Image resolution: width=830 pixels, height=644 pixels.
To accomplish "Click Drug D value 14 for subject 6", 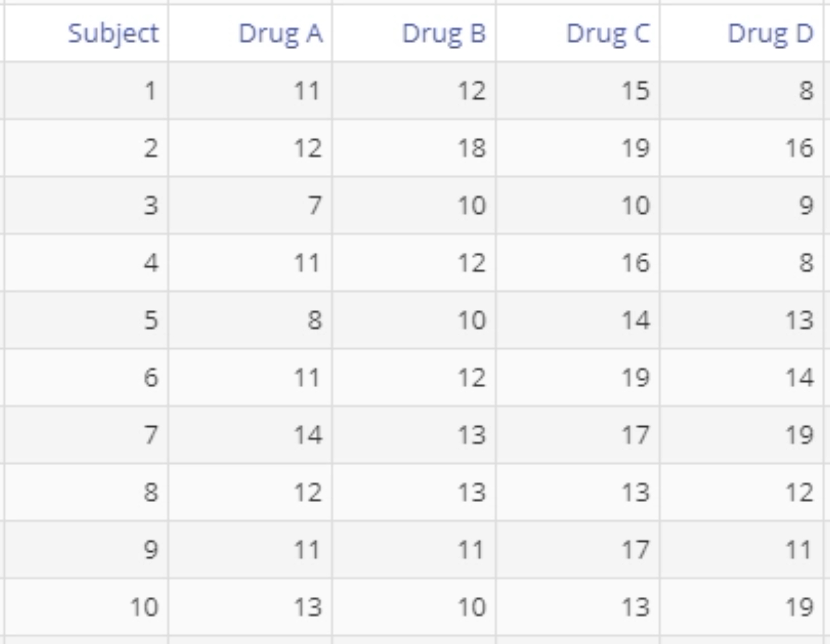I will (742, 378).
